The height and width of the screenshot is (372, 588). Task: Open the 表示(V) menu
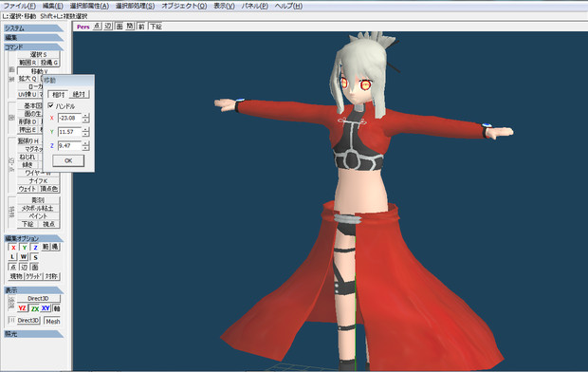click(224, 6)
